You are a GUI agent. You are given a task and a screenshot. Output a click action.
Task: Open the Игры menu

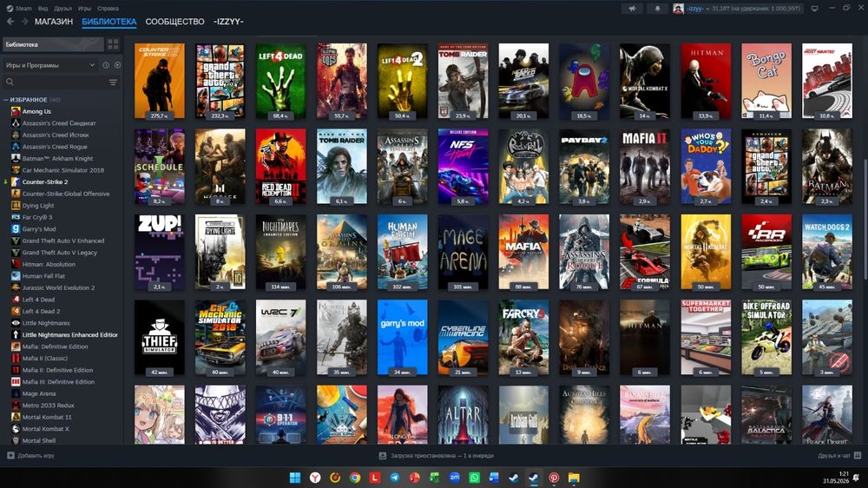[x=85, y=9]
